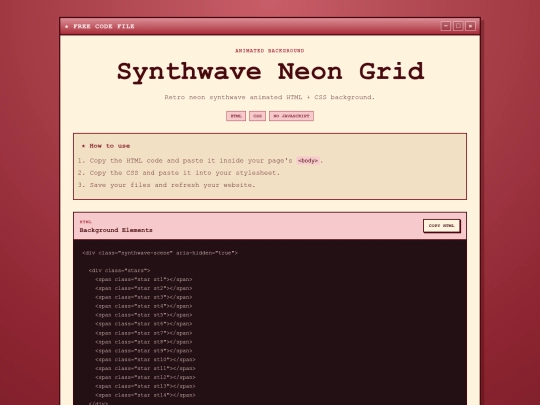Close the Free Code File window

click(x=470, y=26)
